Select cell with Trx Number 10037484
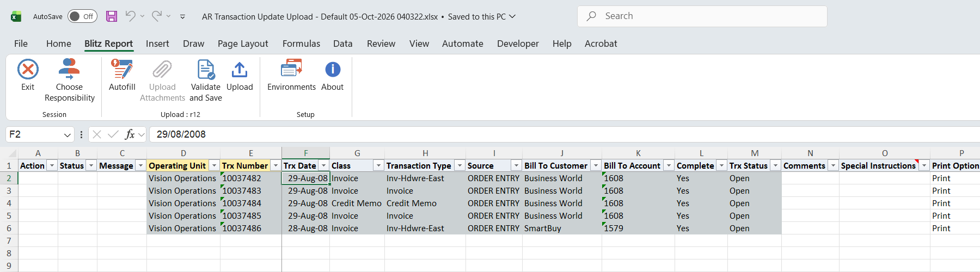 [x=251, y=203]
